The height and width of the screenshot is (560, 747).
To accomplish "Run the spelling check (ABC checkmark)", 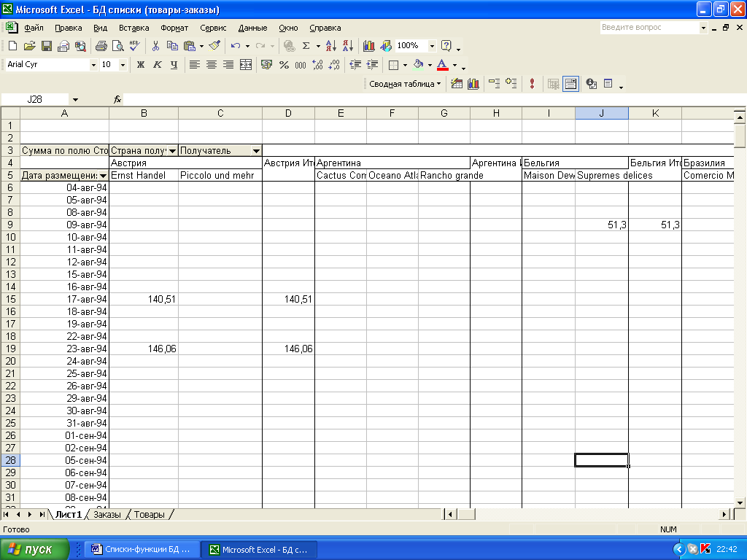I will 135,46.
